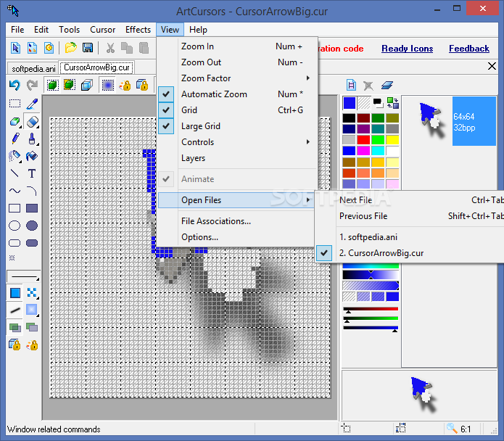The image size is (504, 441).
Task: Click the foreground blue color box
Action: [x=350, y=103]
